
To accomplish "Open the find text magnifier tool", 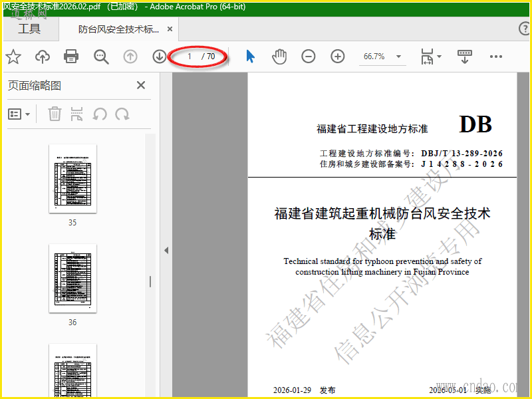I will click(101, 57).
